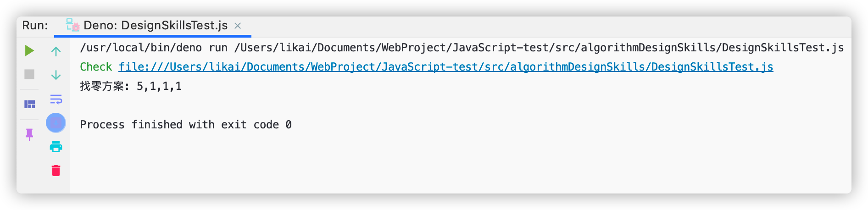Click the green Check text
Viewport: 868px width, 210px height.
click(96, 67)
